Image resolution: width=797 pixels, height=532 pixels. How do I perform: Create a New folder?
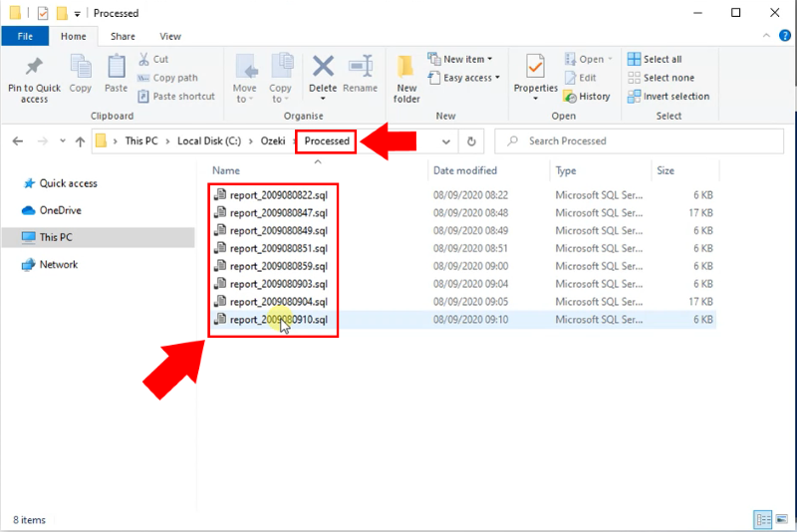[406, 79]
